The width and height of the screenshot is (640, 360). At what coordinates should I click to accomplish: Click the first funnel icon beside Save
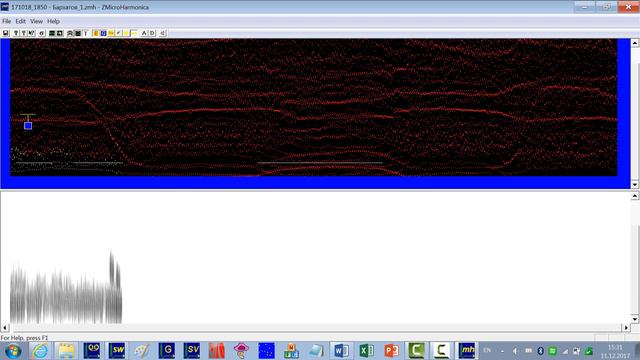click(16, 33)
